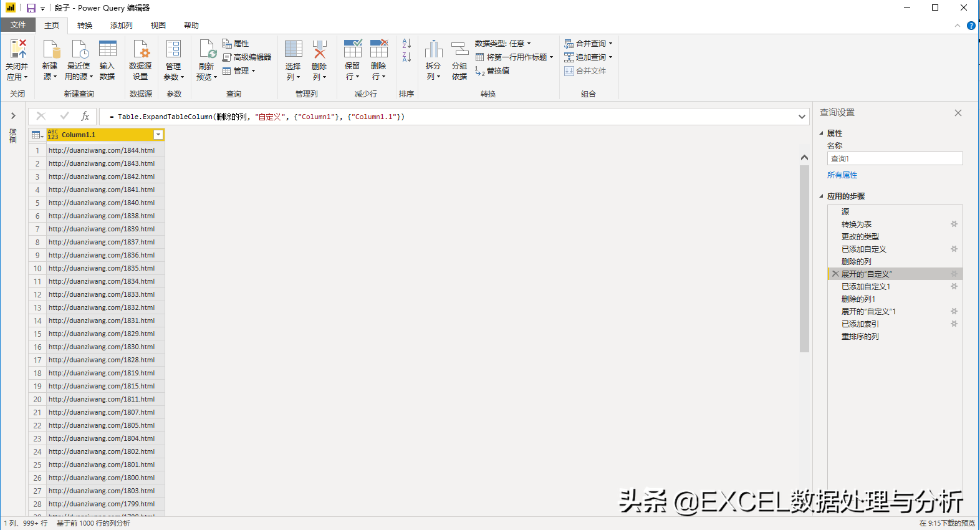
Task: Open settings gear for the 转换为表 step
Action: pos(954,224)
